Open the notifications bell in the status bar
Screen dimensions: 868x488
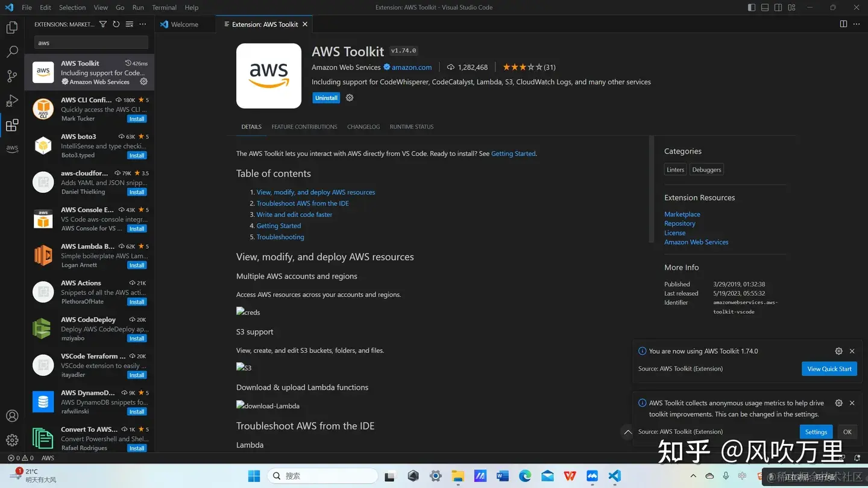click(857, 458)
